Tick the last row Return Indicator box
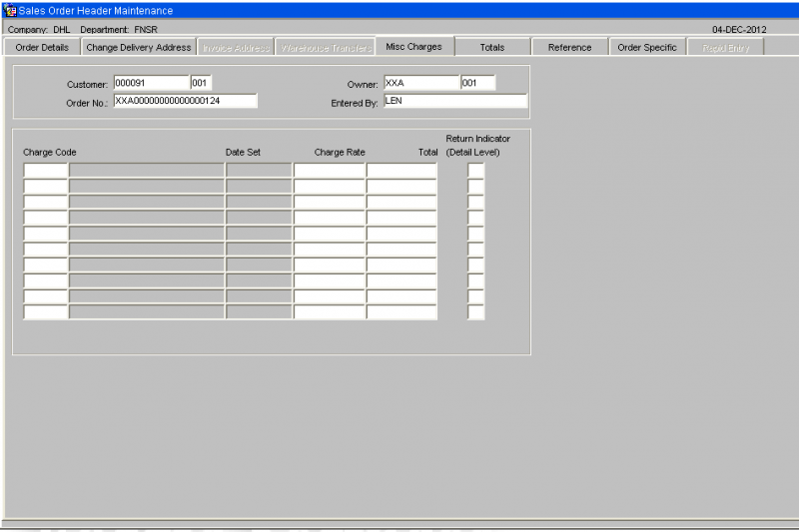This screenshot has width=799, height=532. [x=475, y=312]
